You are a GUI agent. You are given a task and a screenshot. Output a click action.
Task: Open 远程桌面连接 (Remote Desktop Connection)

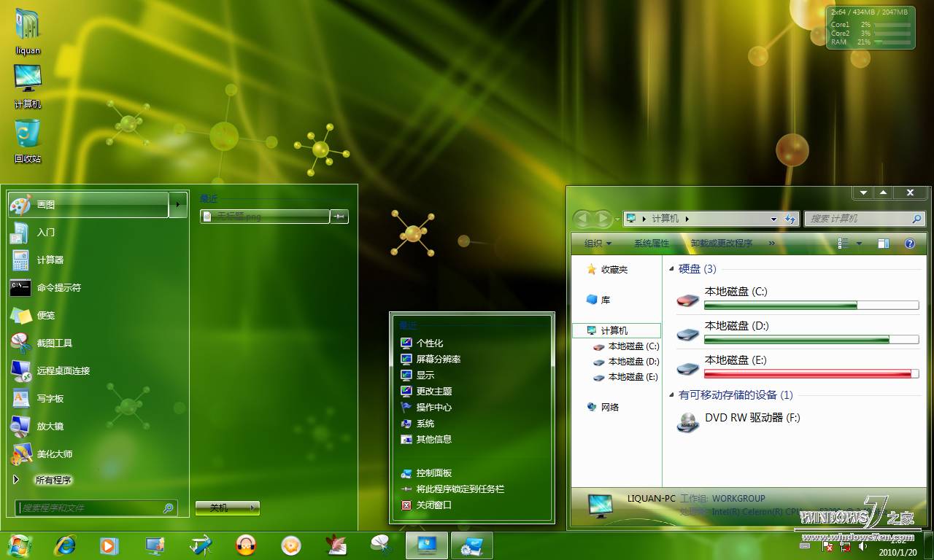[99, 371]
